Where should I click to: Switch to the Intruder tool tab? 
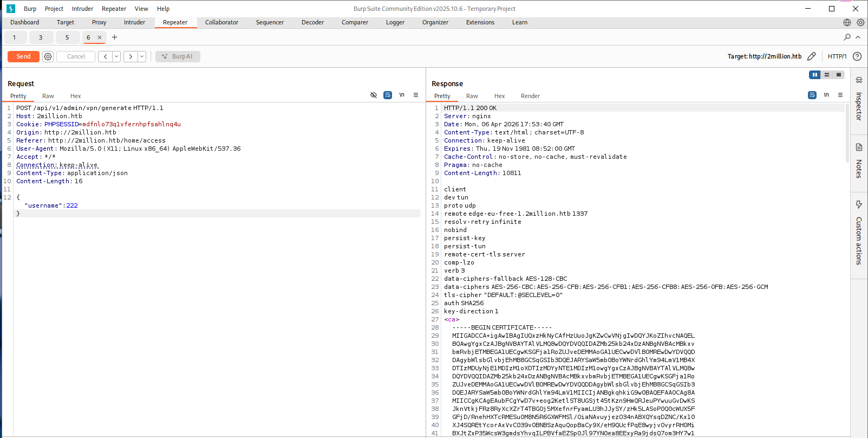[134, 22]
